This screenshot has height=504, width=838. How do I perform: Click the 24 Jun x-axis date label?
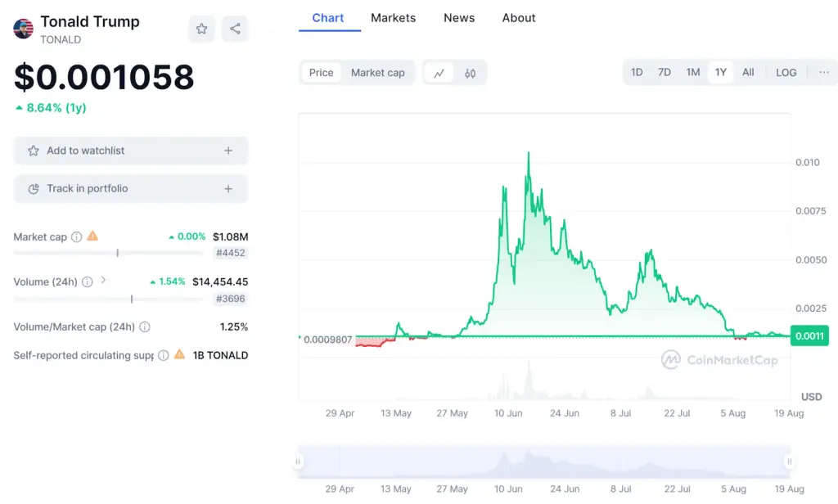(565, 413)
